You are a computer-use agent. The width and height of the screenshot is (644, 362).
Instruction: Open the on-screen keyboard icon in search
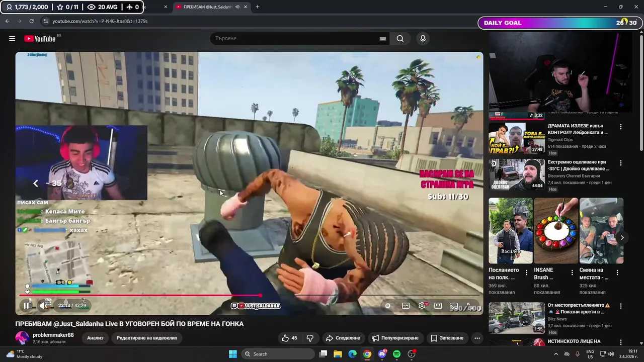(383, 39)
